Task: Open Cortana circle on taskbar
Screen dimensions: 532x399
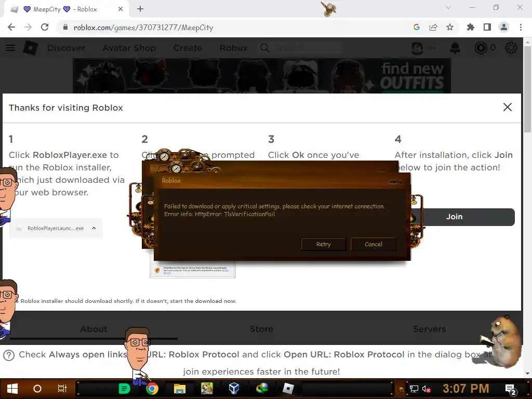Action: click(x=37, y=389)
